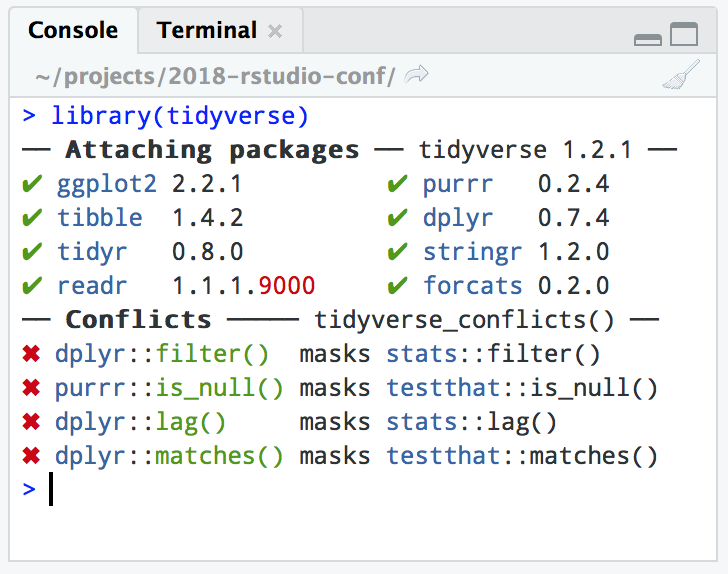
Task: Close the Terminal tab
Action: (275, 32)
